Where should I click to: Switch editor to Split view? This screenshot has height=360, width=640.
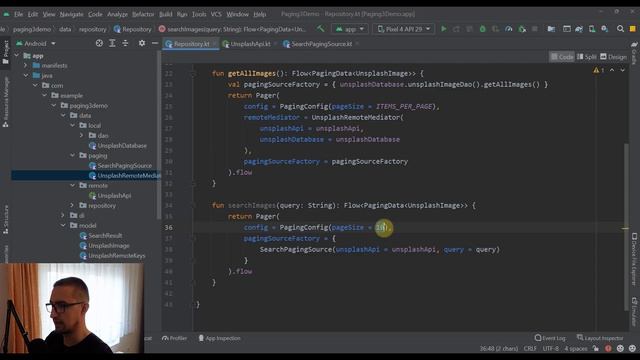pyautogui.click(x=587, y=57)
